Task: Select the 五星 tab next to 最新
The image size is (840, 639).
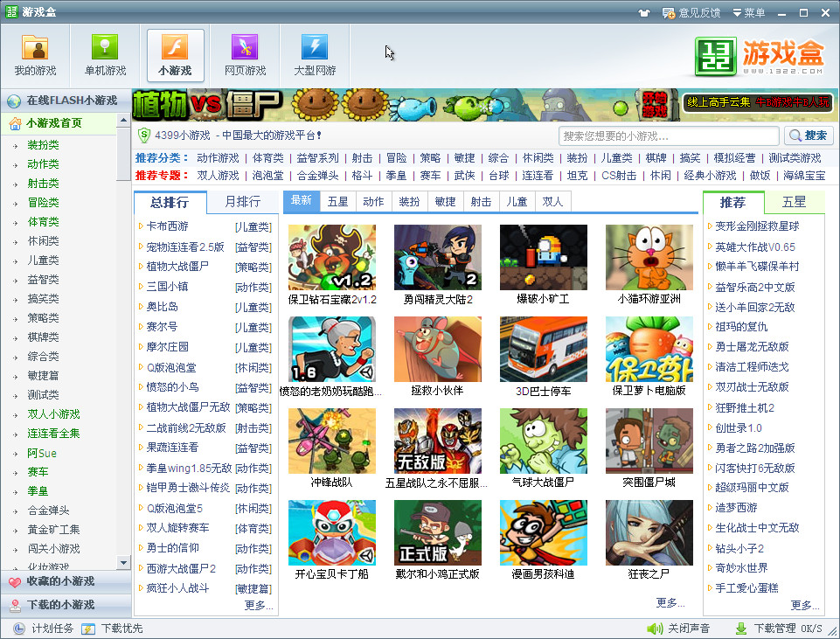Action: [x=338, y=201]
